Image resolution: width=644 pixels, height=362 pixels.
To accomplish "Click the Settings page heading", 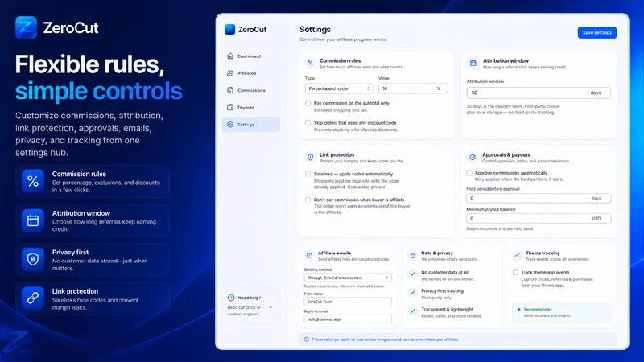I will 315,29.
